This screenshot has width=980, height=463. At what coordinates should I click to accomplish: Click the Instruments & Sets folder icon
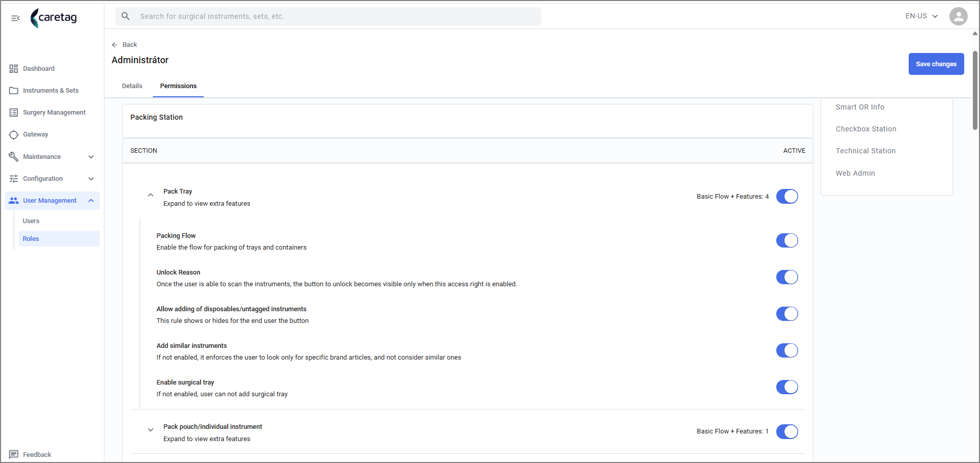pos(14,91)
